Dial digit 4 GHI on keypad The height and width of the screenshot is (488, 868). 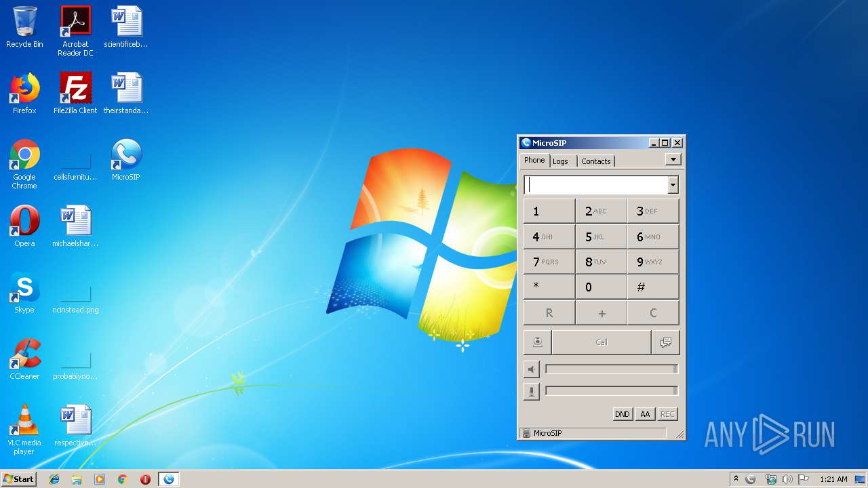coord(549,237)
